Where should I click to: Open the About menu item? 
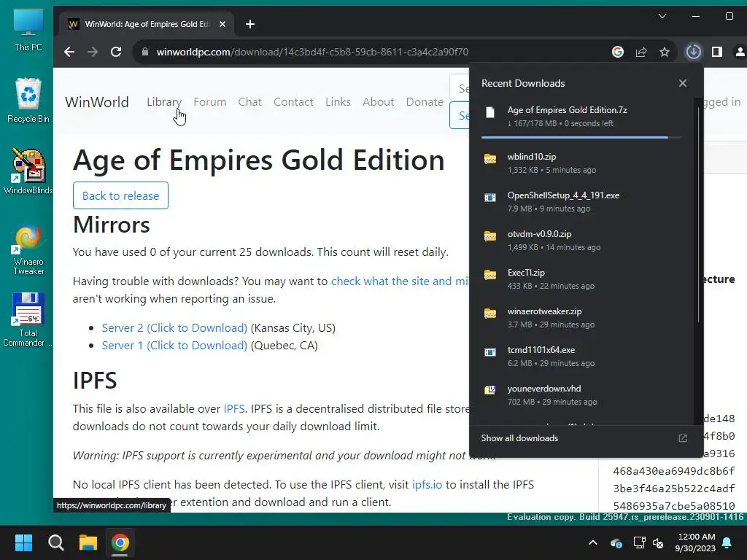379,102
